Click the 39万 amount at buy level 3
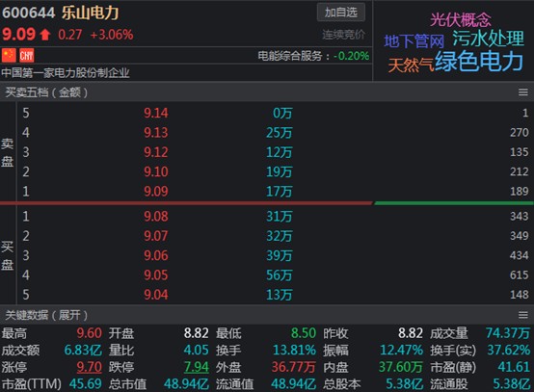The height and width of the screenshot is (392, 534). pyautogui.click(x=279, y=255)
